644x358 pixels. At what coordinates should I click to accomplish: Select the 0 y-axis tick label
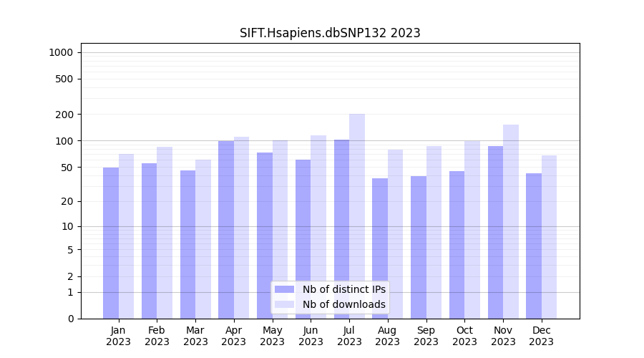click(x=70, y=319)
